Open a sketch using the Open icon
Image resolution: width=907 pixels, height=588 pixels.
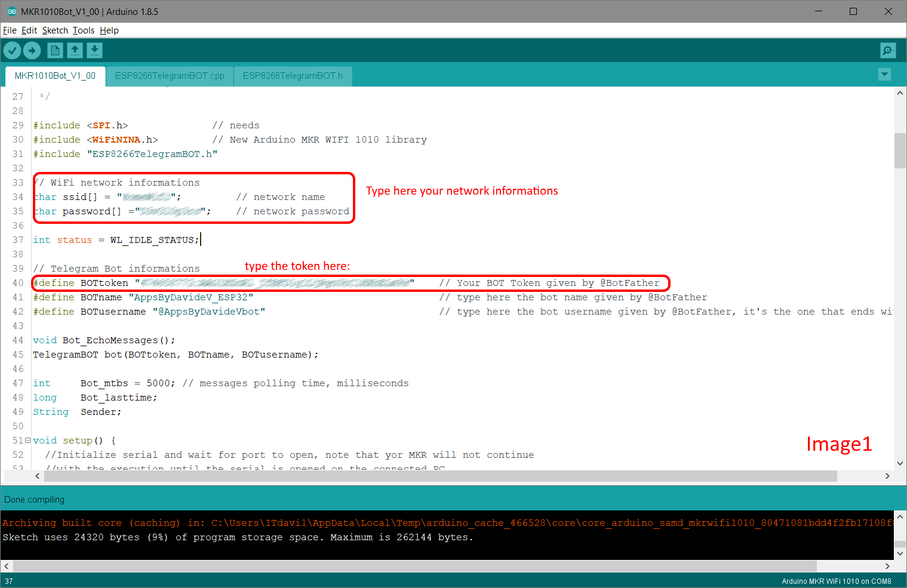point(75,50)
